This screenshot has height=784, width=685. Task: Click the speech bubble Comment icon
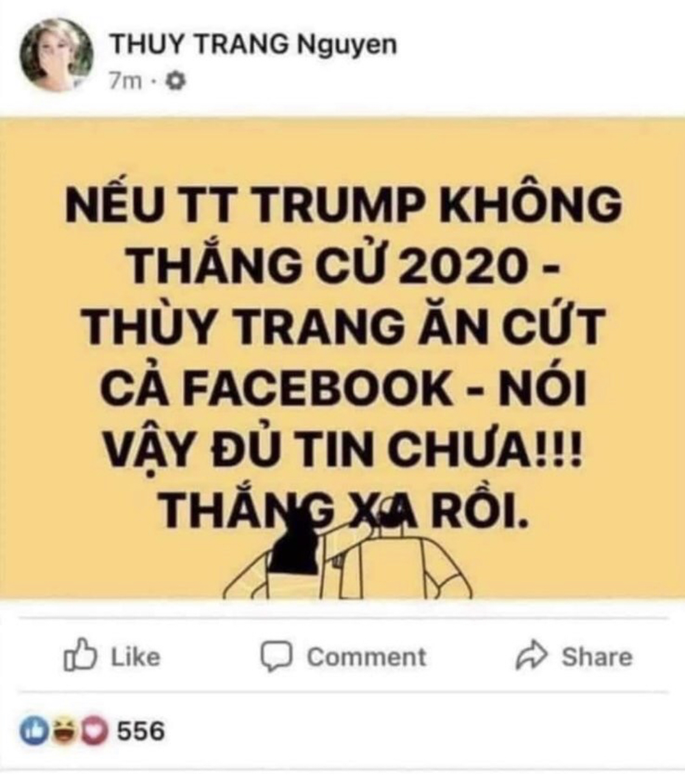click(278, 657)
